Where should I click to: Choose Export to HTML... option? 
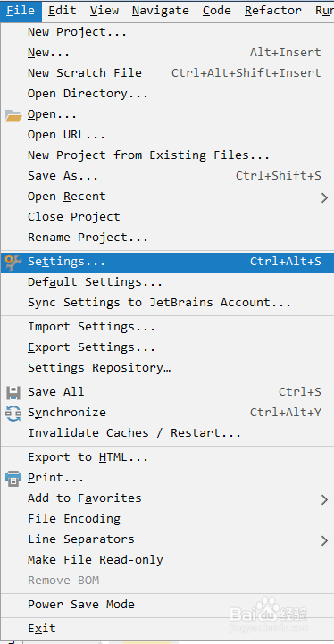pos(167,457)
